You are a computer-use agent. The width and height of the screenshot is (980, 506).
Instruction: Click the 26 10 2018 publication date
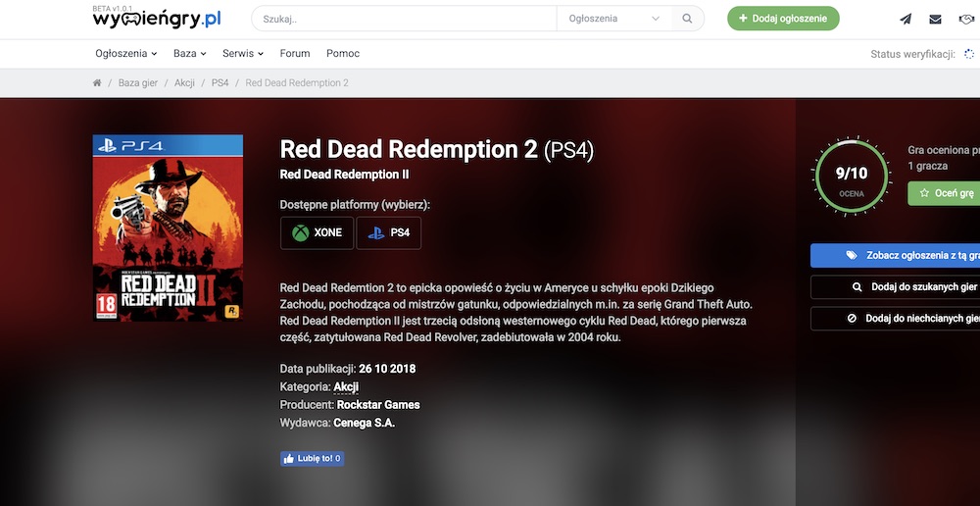(387, 369)
